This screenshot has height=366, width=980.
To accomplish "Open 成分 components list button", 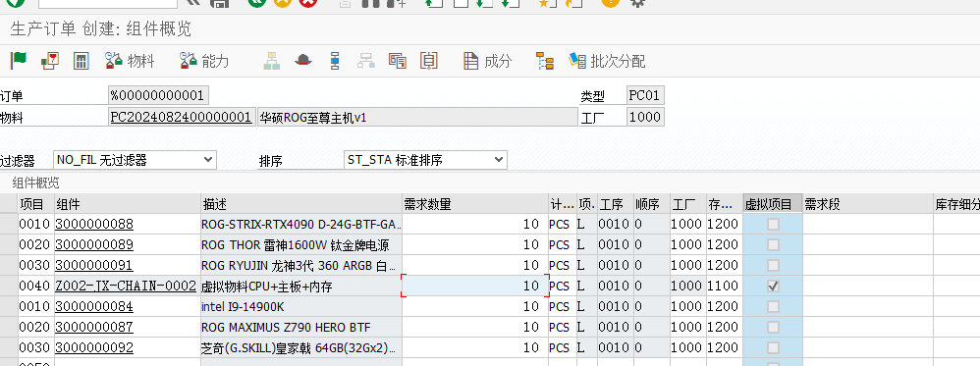I will click(487, 61).
